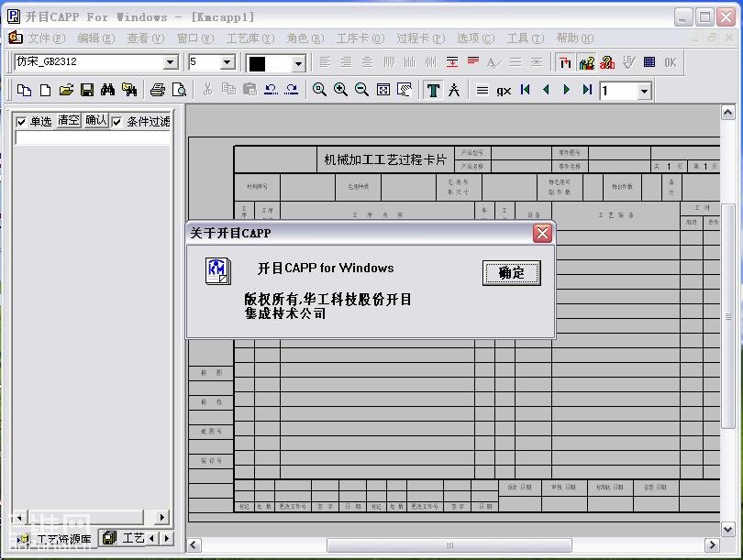Click the vertical scrollbar down arrow
743x560 pixels.
[728, 529]
